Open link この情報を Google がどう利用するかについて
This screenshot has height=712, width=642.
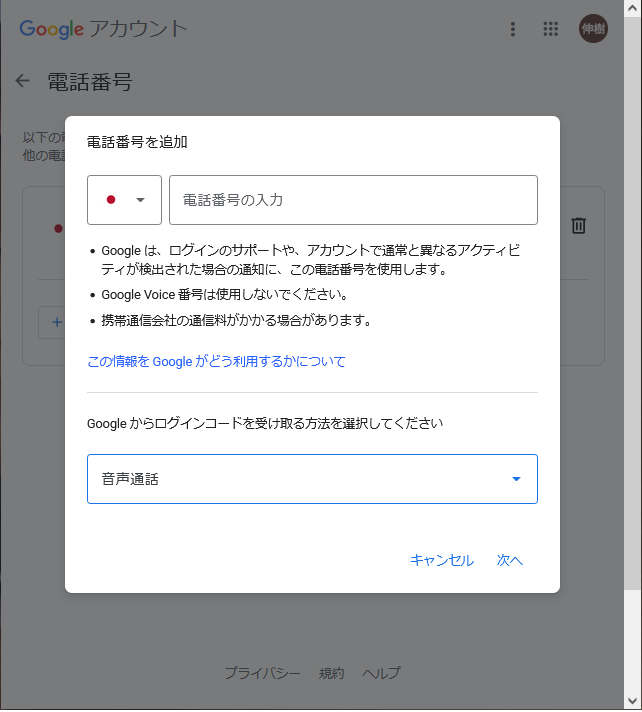coord(216,361)
